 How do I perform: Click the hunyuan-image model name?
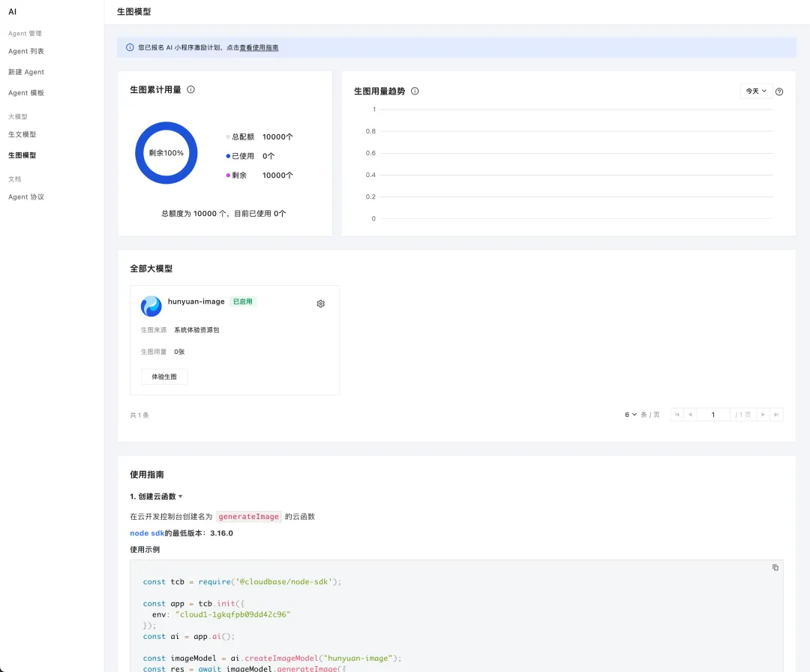(196, 301)
